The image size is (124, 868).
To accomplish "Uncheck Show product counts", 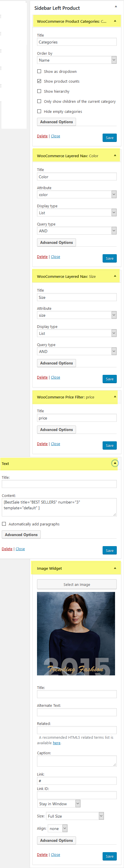I will point(39,81).
